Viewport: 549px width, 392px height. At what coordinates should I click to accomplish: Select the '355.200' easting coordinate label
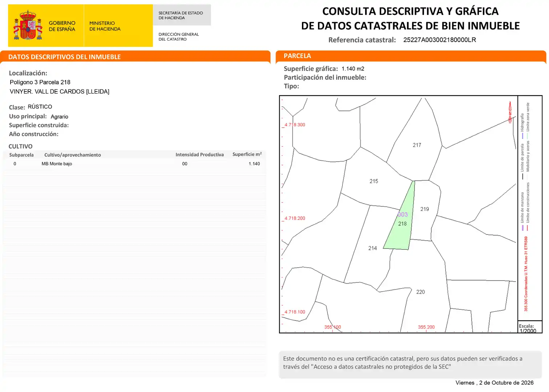pyautogui.click(x=426, y=327)
